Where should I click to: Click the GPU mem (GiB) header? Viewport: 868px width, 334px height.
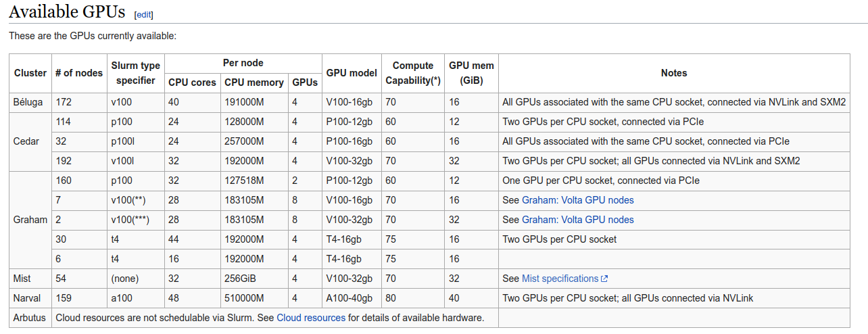click(x=471, y=73)
